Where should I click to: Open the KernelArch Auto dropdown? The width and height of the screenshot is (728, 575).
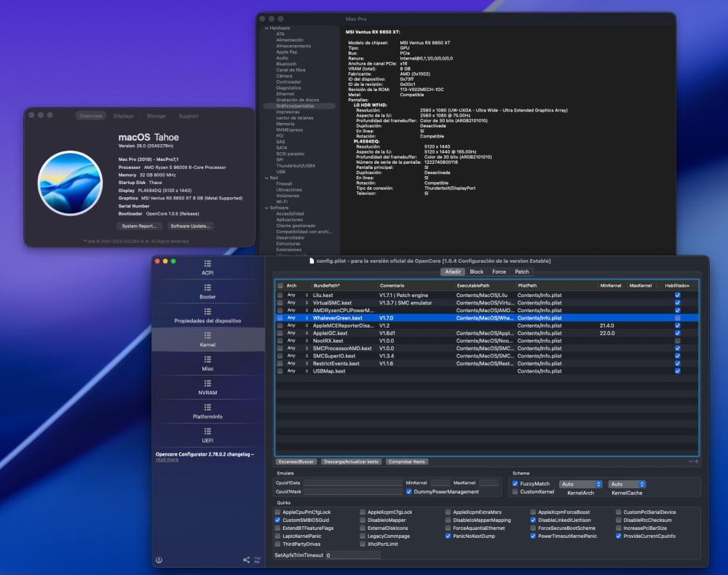point(580,484)
